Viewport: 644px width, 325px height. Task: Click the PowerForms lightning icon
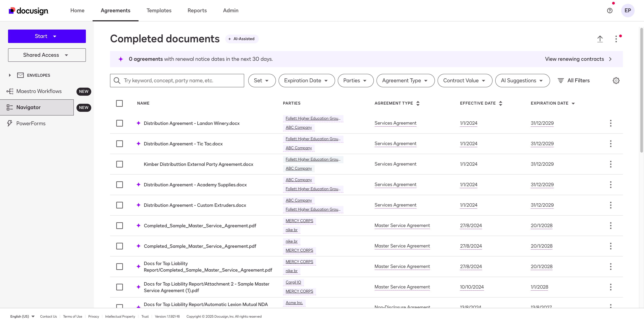pos(10,123)
